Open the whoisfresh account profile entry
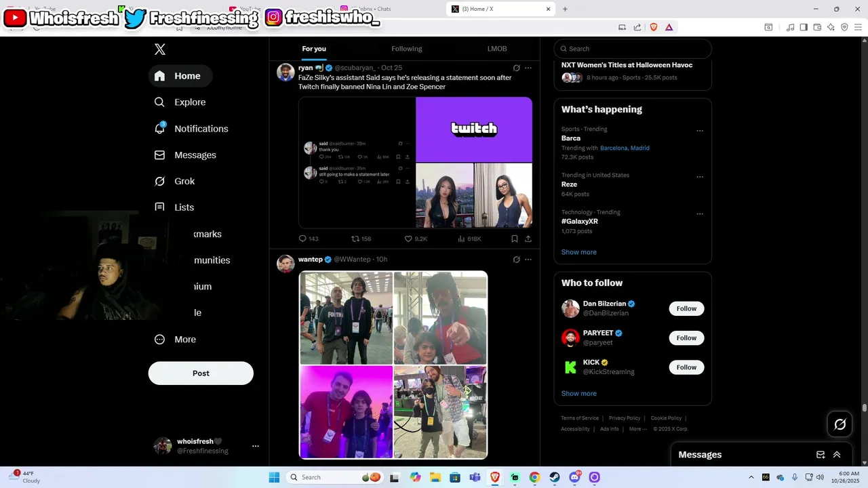This screenshot has width=868, height=488. coord(205,446)
